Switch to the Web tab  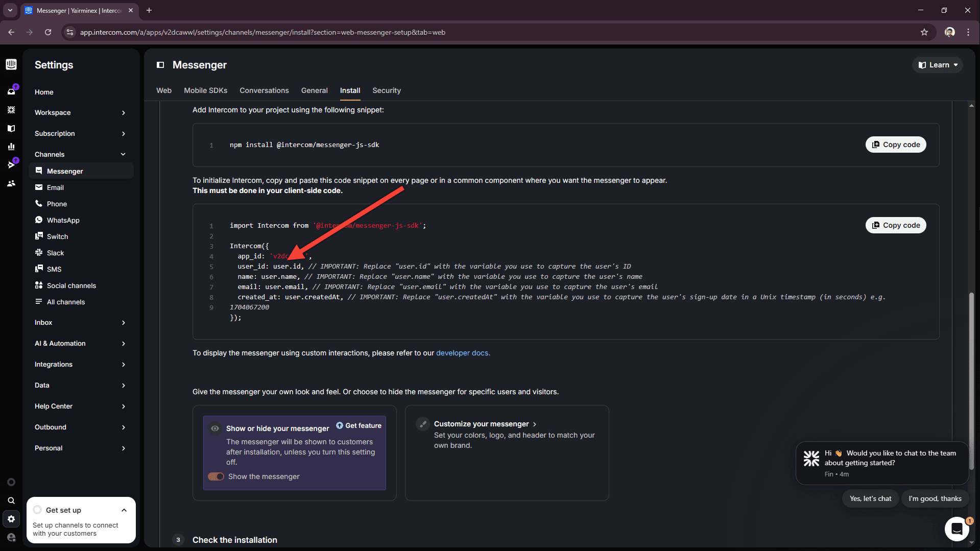[164, 90]
